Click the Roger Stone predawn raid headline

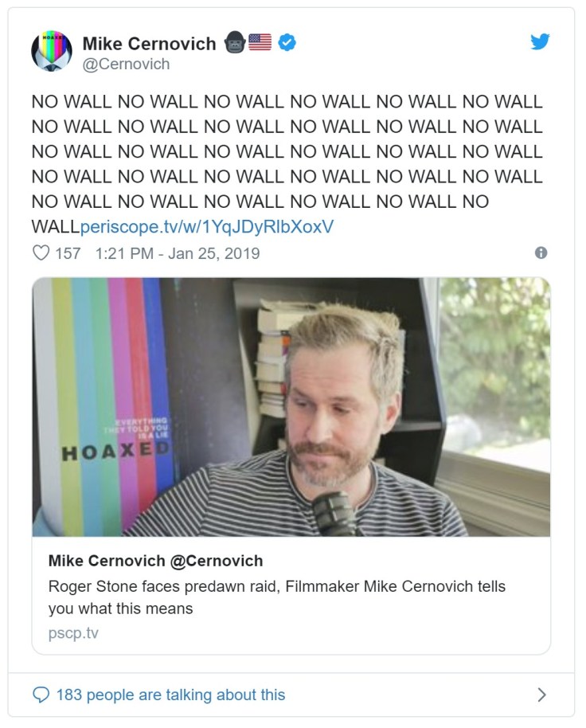coord(277,597)
